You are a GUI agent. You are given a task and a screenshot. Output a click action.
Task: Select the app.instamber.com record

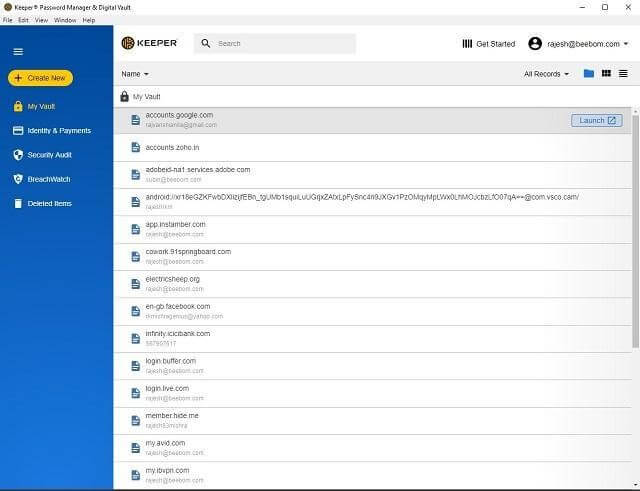coord(373,229)
